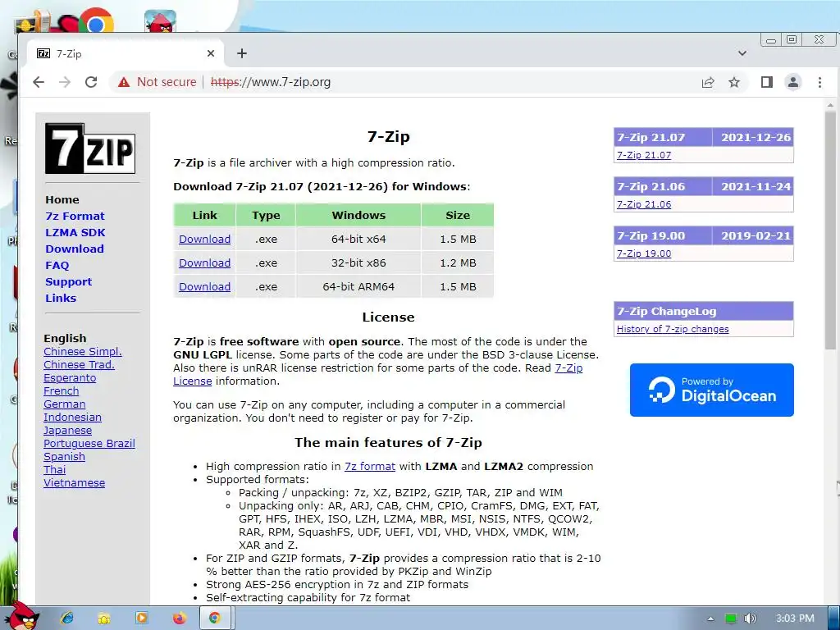Screen dimensions: 840x630
Task: Select the Chrome taskbar button
Action: 216,619
